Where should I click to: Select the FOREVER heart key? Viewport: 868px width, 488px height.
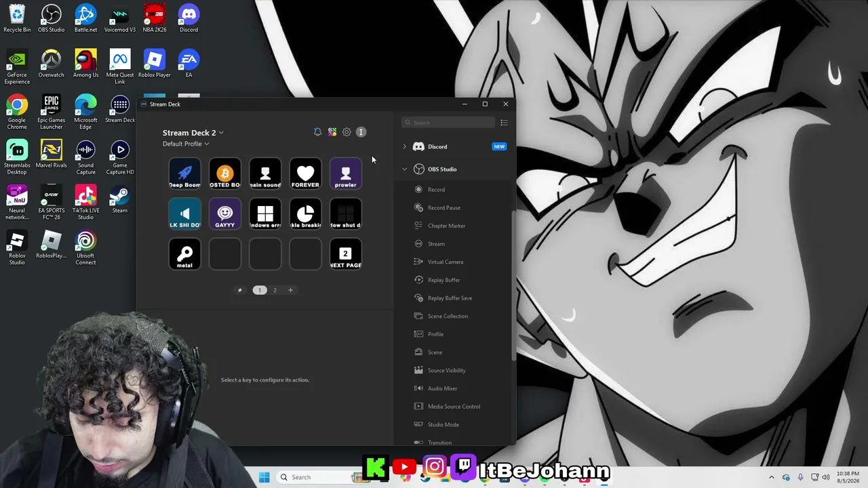pos(305,174)
